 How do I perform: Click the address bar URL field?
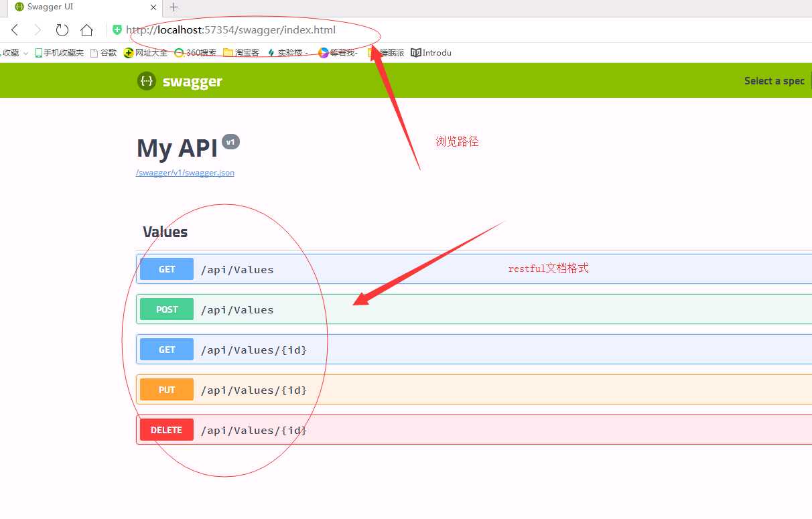(x=231, y=29)
